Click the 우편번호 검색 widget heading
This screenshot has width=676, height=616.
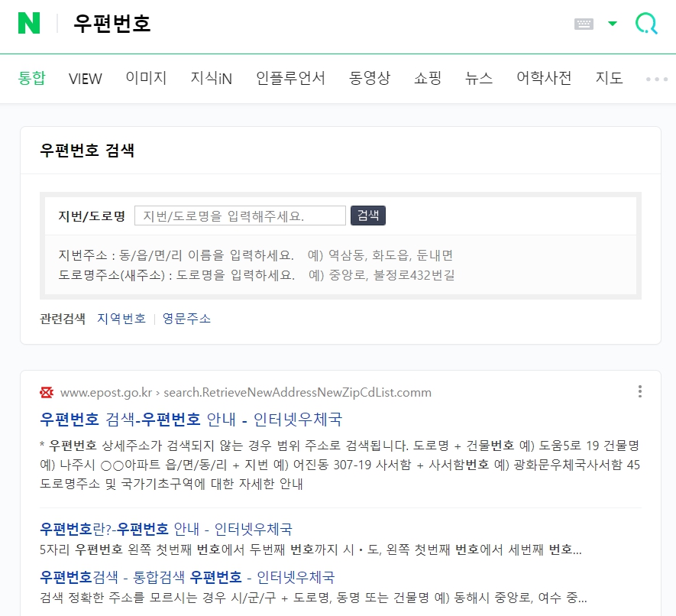click(86, 150)
